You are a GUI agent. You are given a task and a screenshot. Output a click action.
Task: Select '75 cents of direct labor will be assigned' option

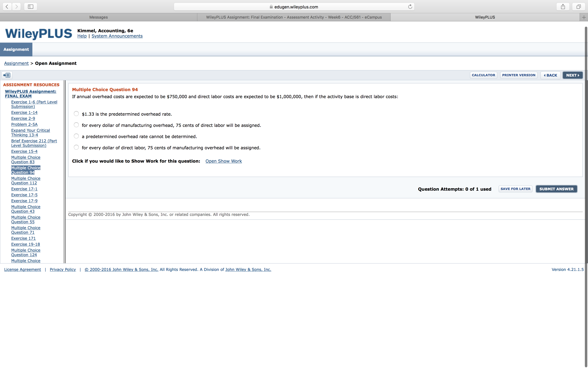click(x=76, y=125)
